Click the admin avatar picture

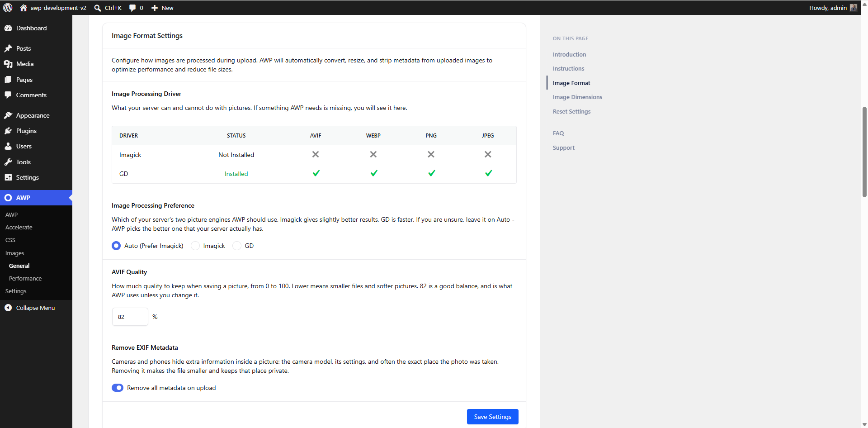click(x=854, y=8)
